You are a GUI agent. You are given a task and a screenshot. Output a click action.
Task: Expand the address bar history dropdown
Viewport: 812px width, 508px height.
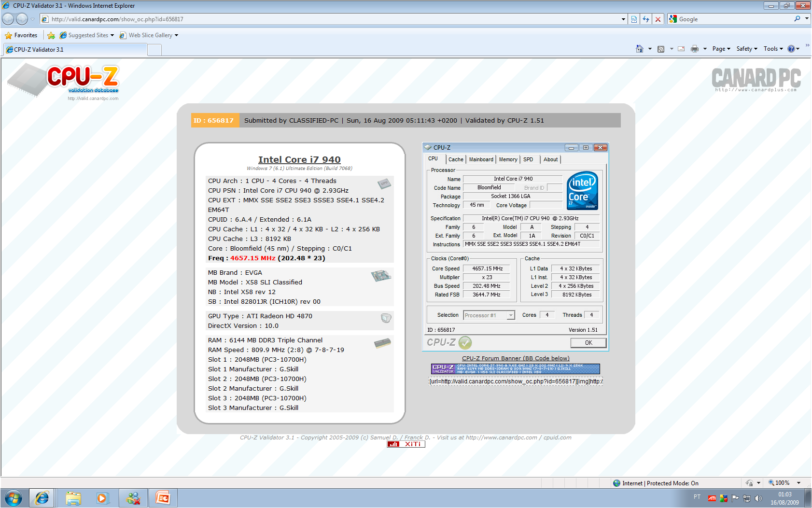pyautogui.click(x=623, y=19)
